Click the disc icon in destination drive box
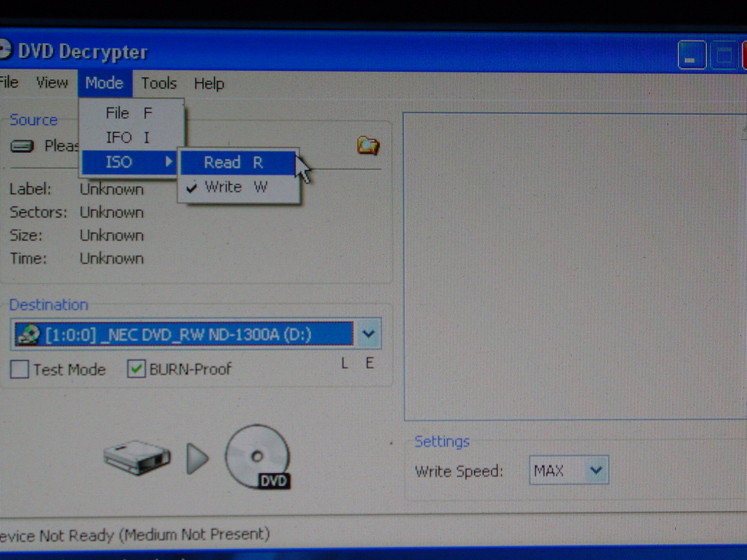 (28, 334)
